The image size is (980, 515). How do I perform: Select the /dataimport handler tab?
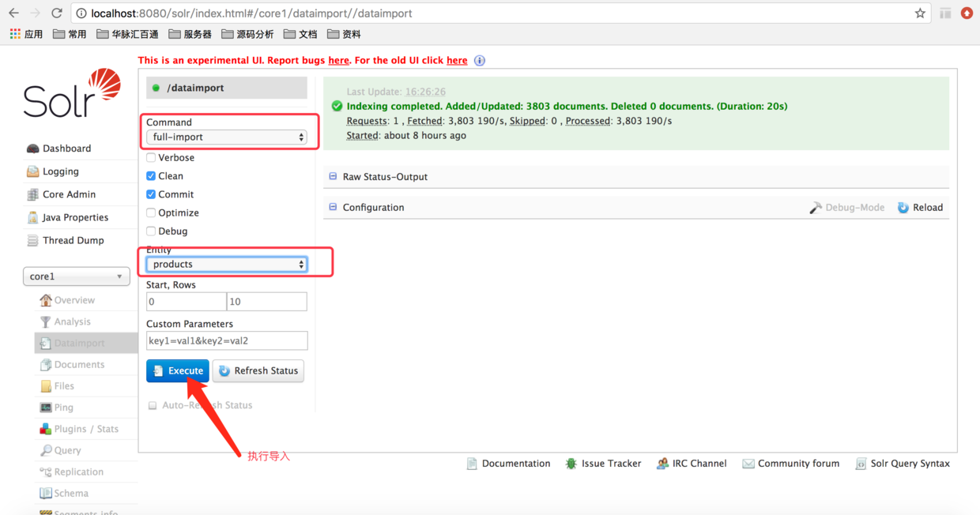pyautogui.click(x=227, y=88)
